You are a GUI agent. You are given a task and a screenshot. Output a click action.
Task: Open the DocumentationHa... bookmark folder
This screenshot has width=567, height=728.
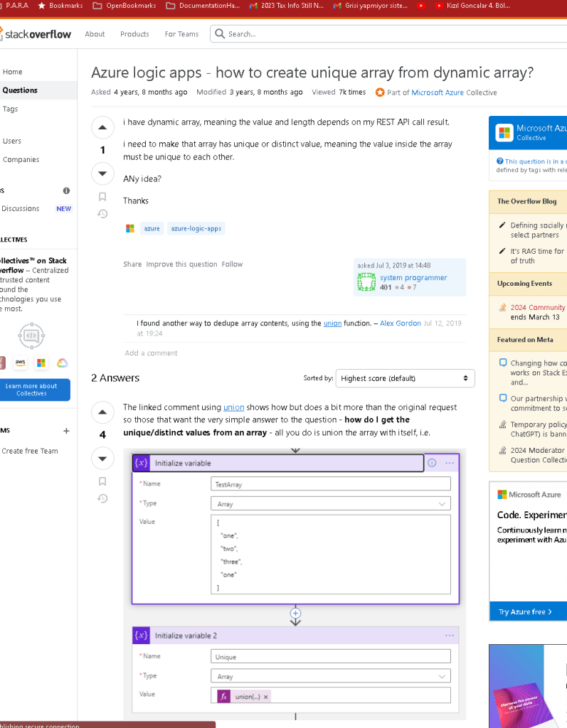(203, 6)
